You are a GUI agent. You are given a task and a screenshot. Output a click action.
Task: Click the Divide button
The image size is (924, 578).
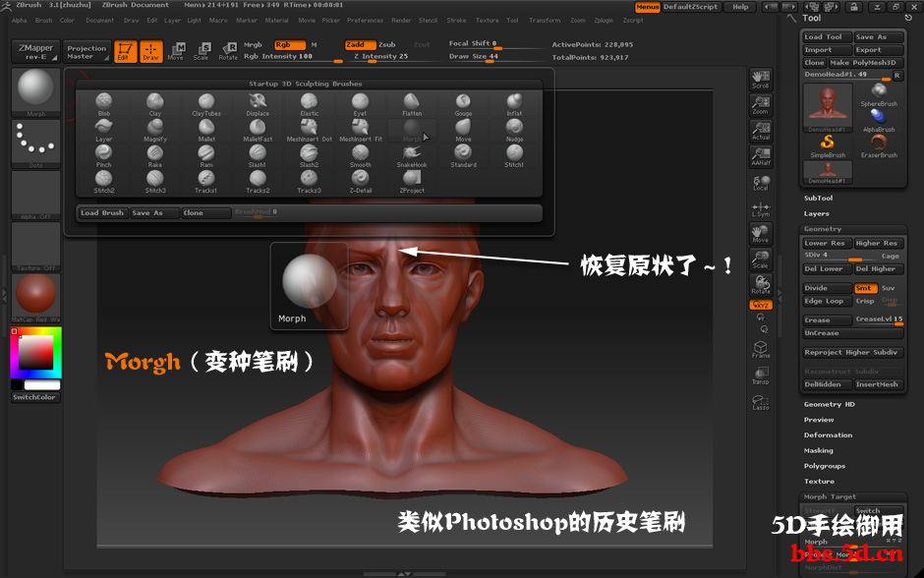point(828,288)
